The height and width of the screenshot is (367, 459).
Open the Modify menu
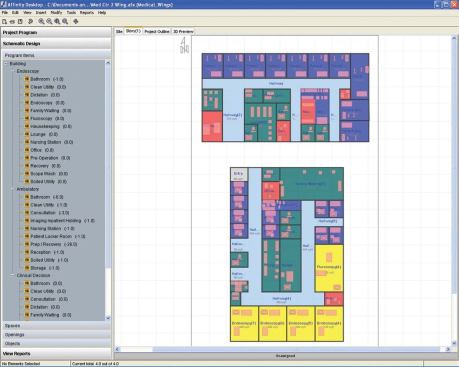(56, 13)
